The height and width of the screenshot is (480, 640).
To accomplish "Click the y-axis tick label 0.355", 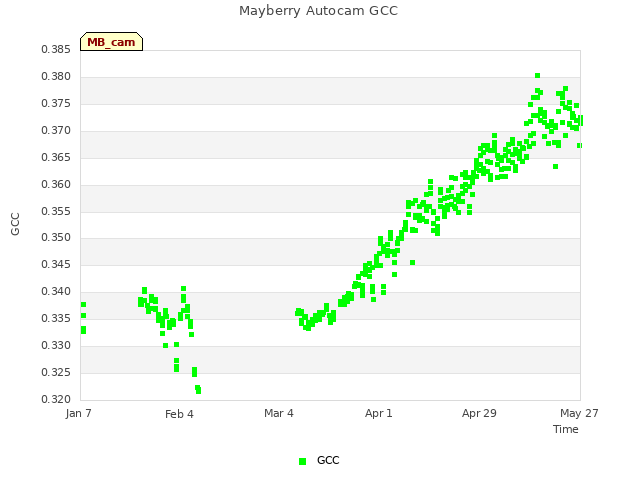I will coord(56,211).
